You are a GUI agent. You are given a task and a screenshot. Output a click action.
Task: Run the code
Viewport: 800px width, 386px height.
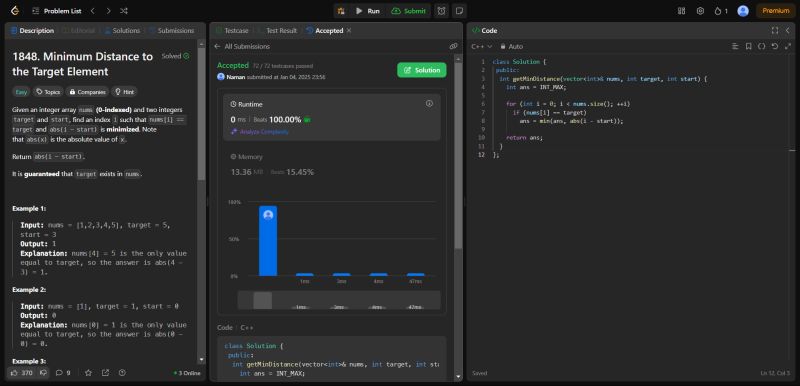[368, 11]
